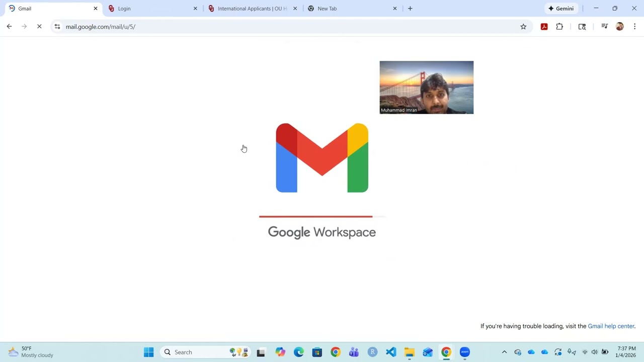Open Zoom from the taskbar

(464, 352)
